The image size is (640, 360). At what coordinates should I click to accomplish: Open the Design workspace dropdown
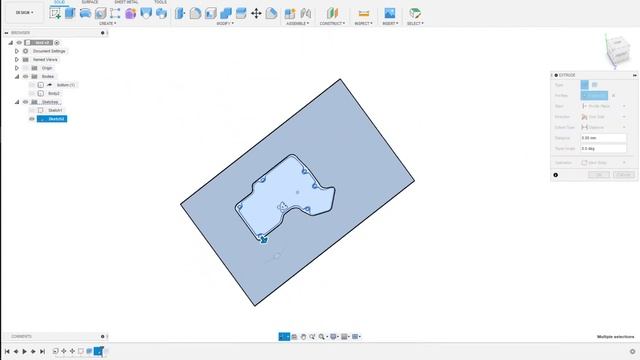(x=24, y=13)
